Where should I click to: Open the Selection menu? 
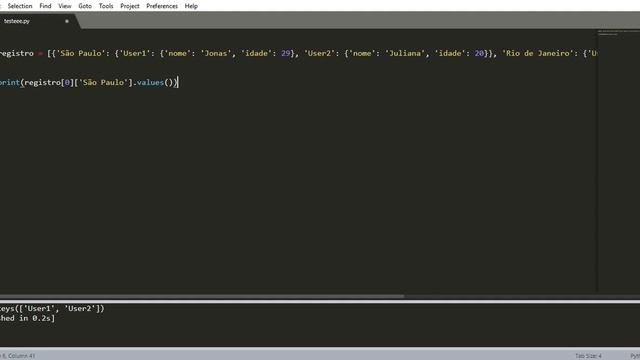pos(20,6)
